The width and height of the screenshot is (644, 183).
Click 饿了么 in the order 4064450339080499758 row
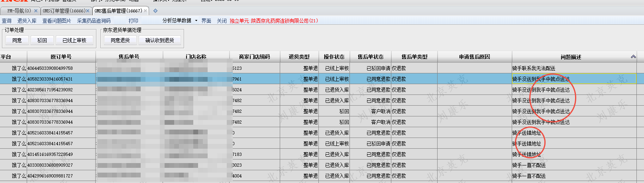(19, 68)
